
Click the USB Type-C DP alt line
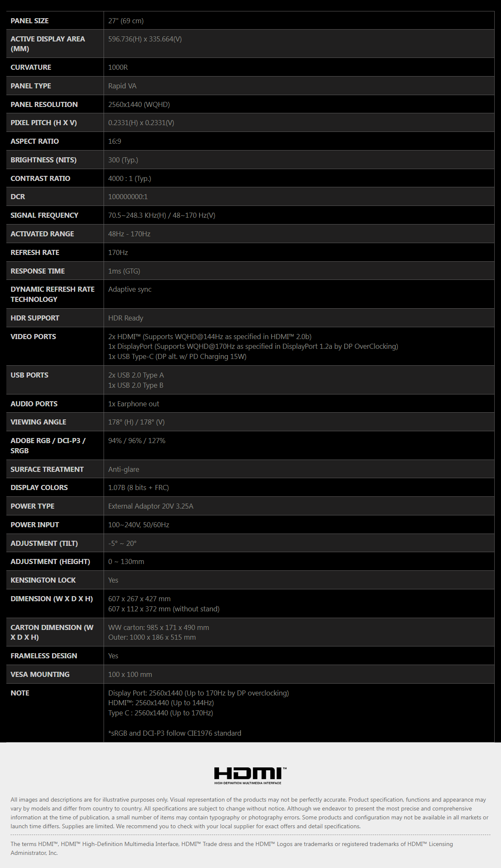coord(177,356)
